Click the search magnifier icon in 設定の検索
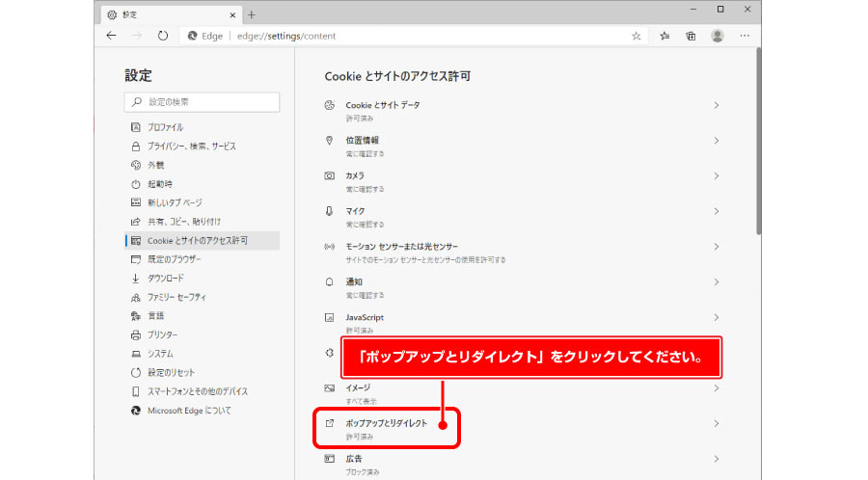The height and width of the screenshot is (480, 868). pos(137,102)
